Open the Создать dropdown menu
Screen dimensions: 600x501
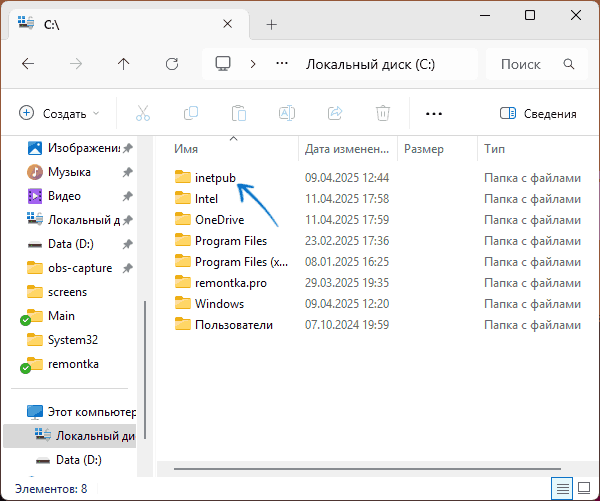tap(59, 113)
